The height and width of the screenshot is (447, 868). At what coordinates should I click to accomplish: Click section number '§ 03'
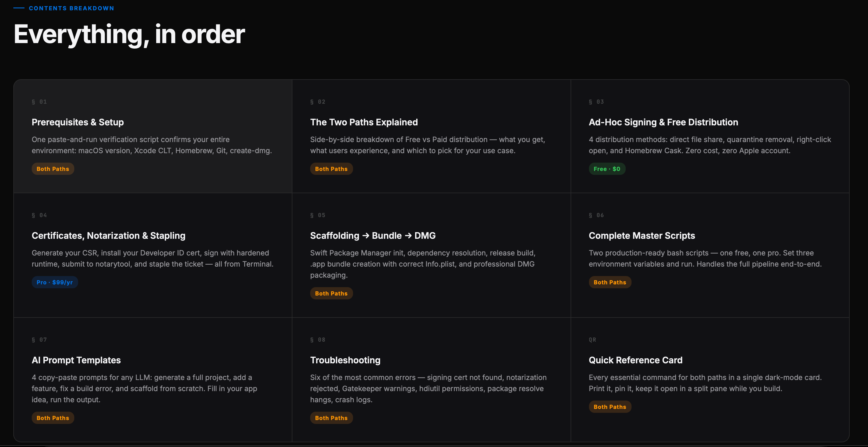pos(596,102)
